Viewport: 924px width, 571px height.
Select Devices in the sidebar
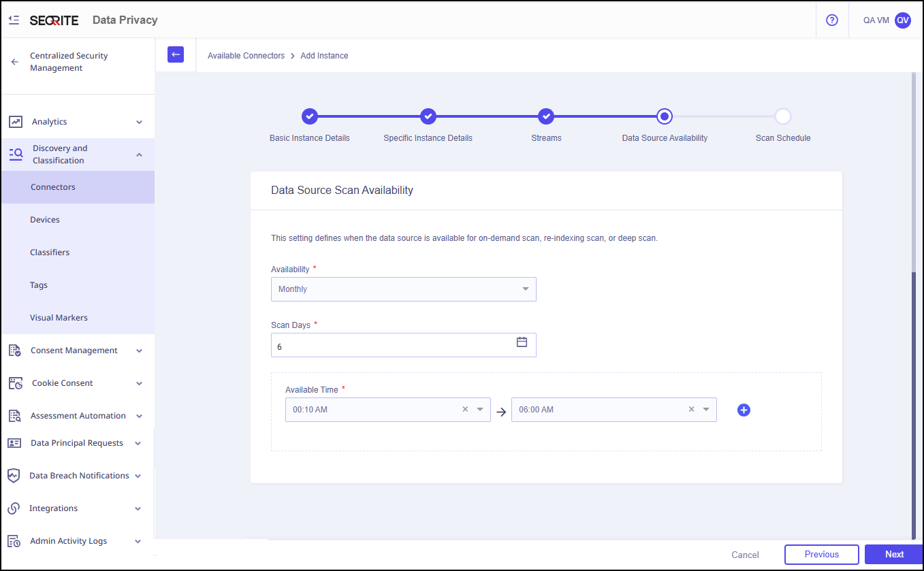coord(45,220)
